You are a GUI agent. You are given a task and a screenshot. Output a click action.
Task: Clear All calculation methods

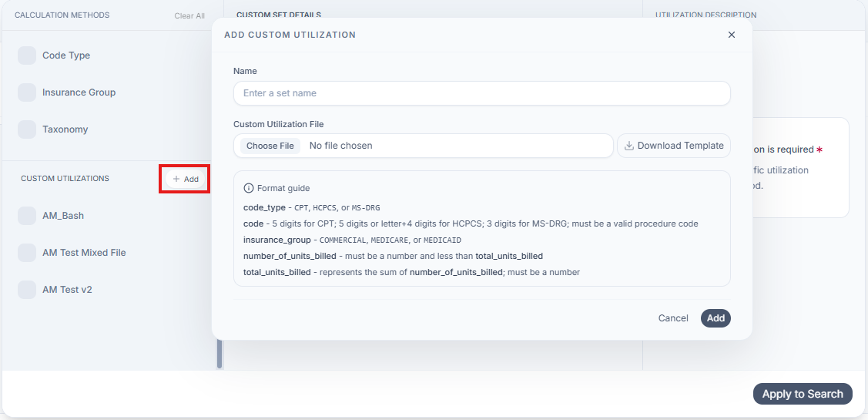189,15
